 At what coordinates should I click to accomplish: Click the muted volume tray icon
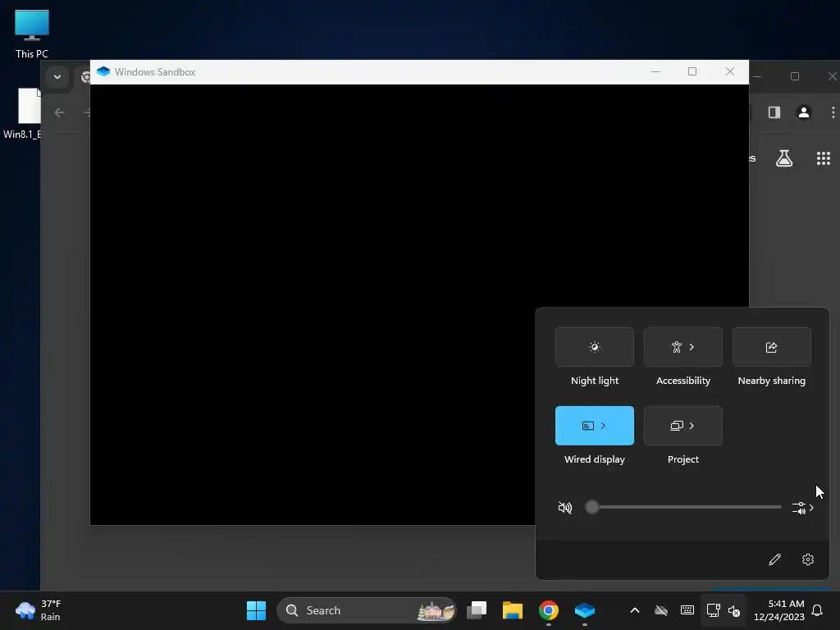(x=734, y=610)
